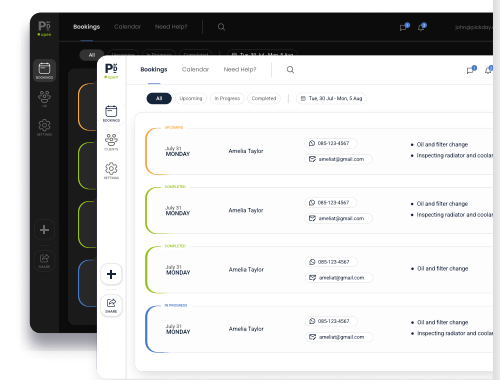This screenshot has height=380, width=500.
Task: Filter bookings by In Progress
Action: tap(227, 98)
